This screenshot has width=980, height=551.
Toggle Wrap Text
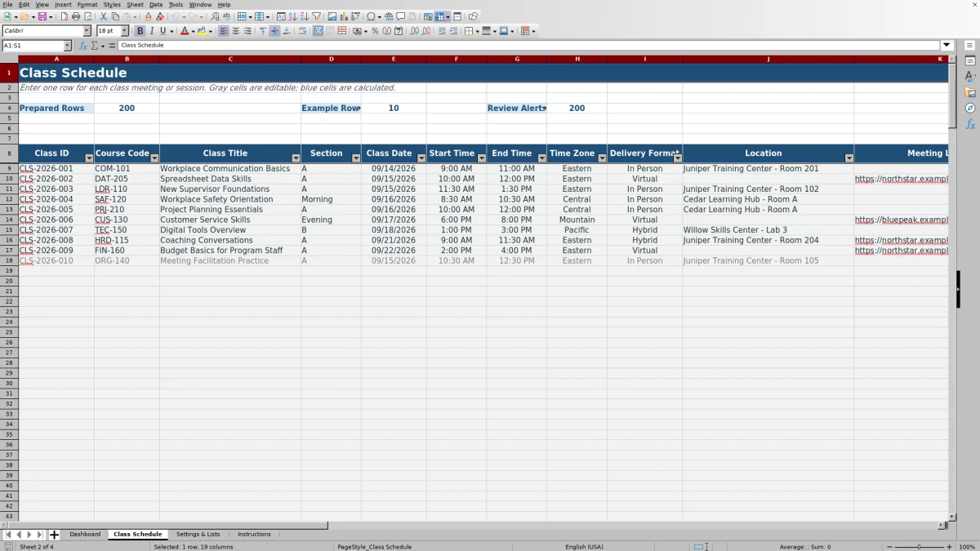click(302, 31)
